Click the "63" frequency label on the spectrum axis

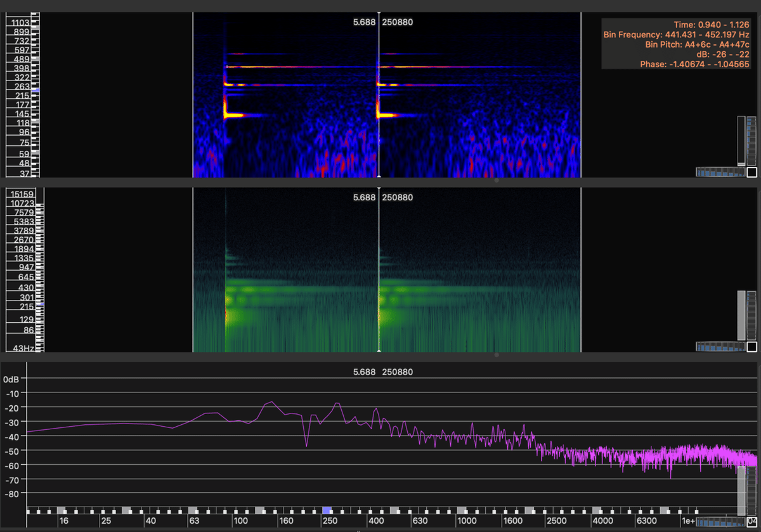pos(195,521)
